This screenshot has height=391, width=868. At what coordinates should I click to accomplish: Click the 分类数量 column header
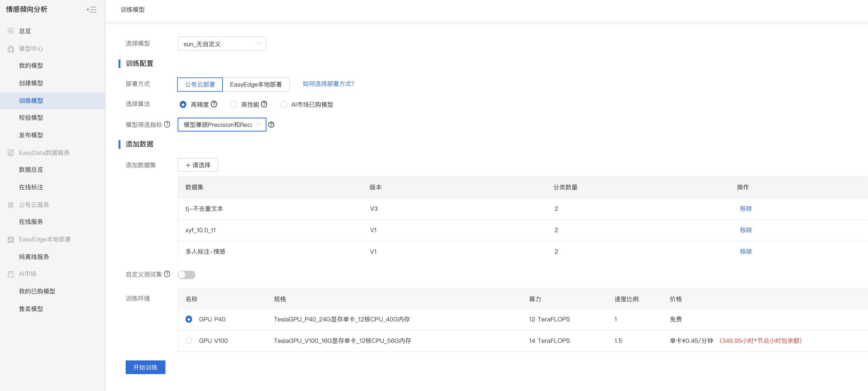(x=565, y=187)
